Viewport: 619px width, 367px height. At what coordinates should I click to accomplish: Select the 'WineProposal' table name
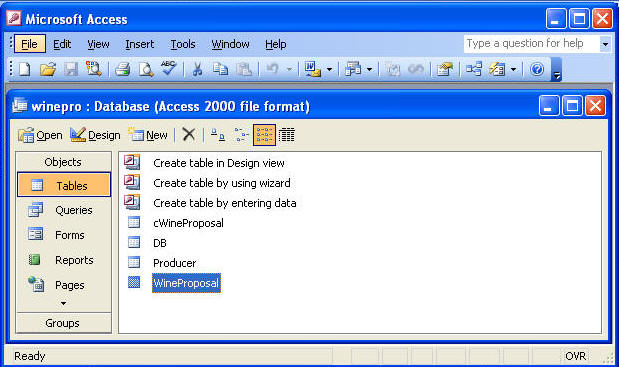pos(186,283)
